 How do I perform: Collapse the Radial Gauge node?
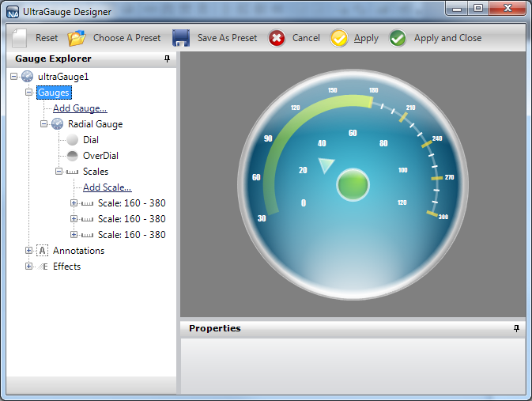coord(44,124)
